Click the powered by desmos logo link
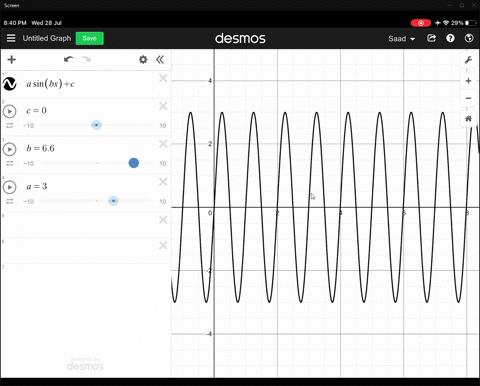 click(85, 364)
